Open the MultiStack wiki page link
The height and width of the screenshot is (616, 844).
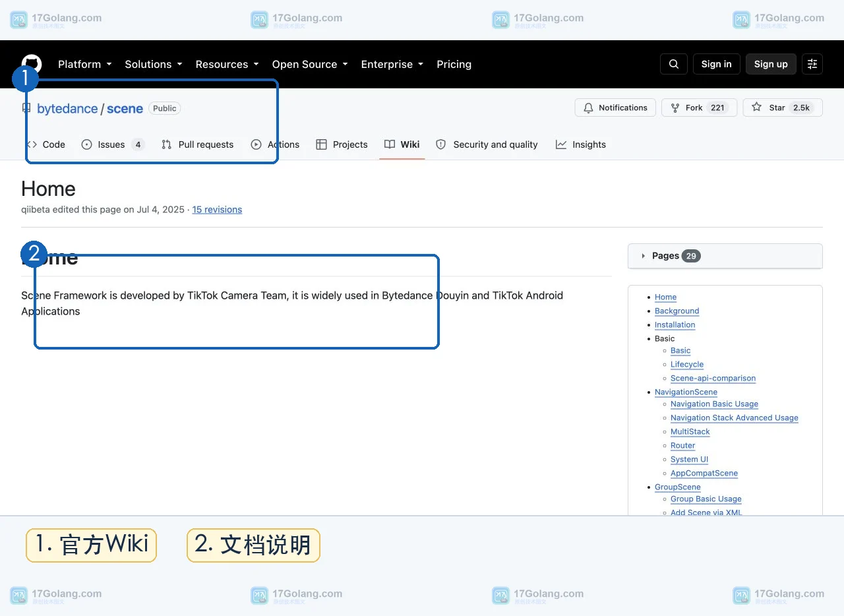[x=690, y=432]
